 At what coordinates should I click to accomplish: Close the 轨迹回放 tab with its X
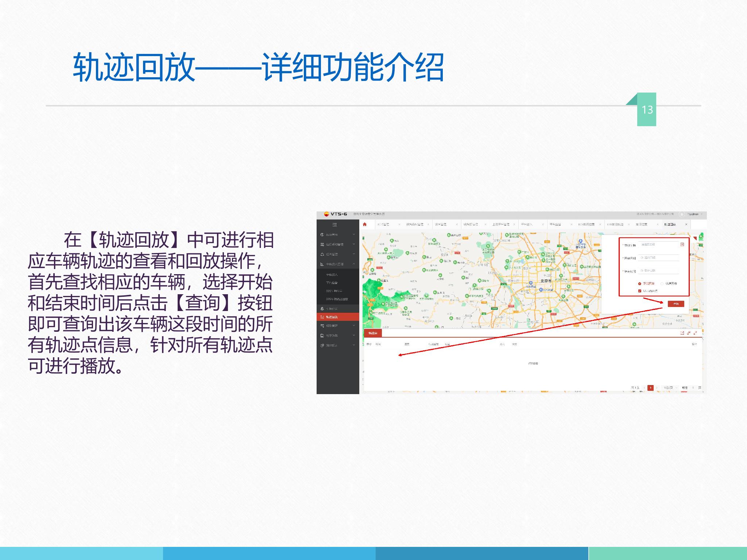[686, 225]
